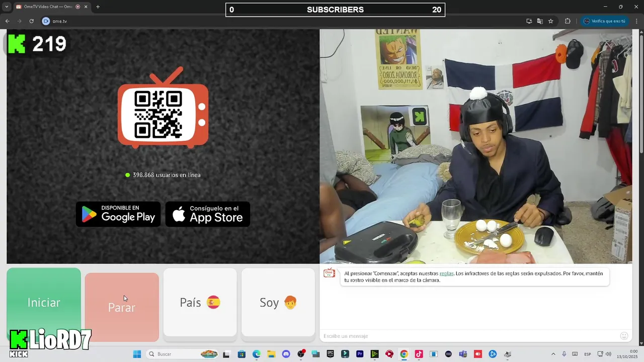644x362 pixels.
Task: Click the Parar stop button
Action: (122, 307)
